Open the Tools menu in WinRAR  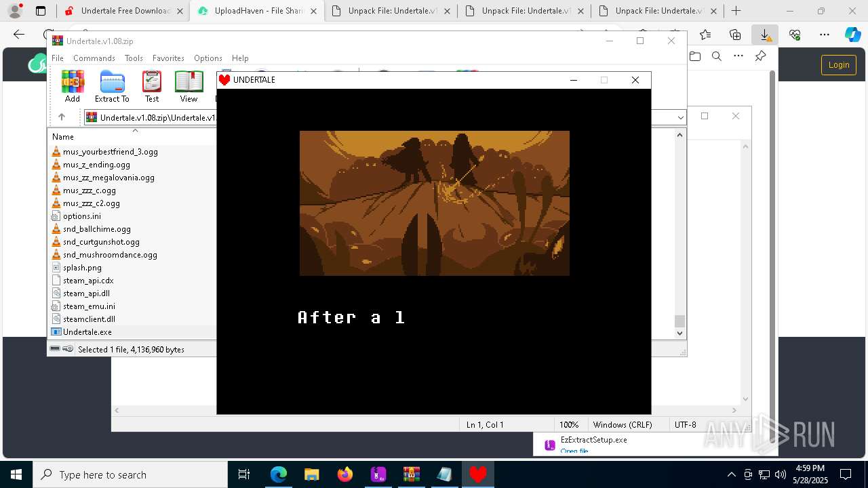pos(134,58)
